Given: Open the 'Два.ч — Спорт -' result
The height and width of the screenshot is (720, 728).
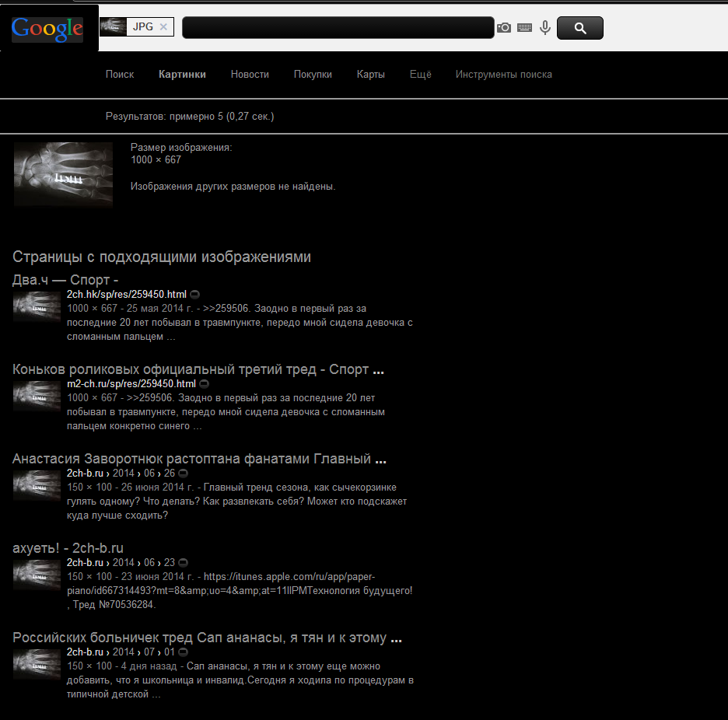Looking at the screenshot, I should coord(65,280).
